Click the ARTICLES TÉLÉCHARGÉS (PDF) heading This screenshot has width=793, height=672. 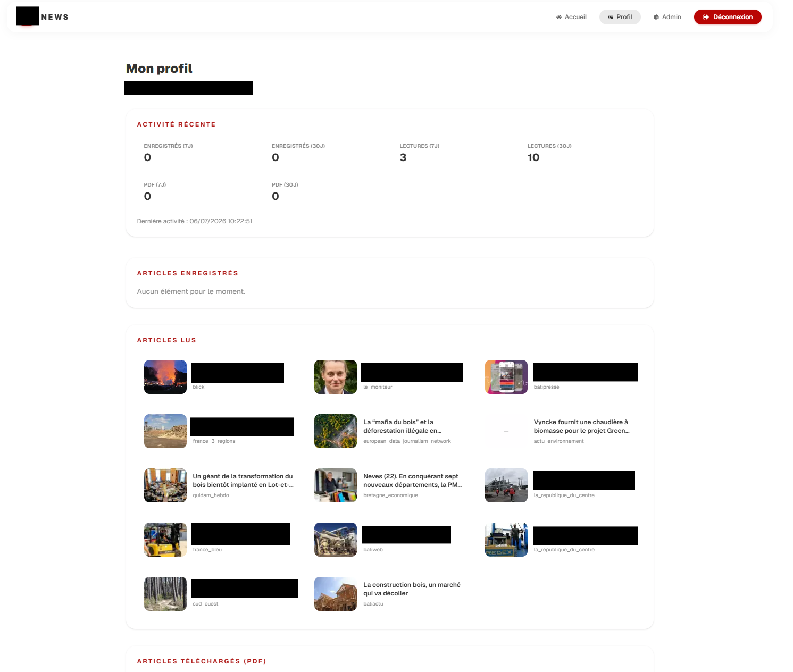(202, 661)
